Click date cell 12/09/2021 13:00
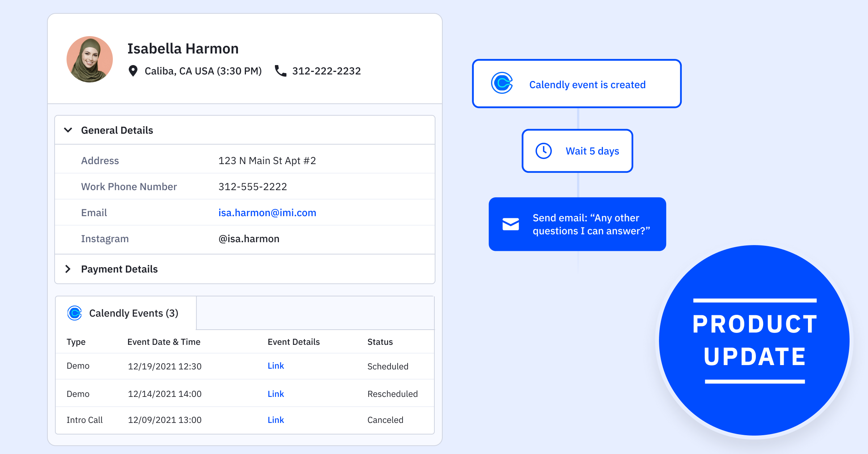Viewport: 868px width, 454px height. [x=165, y=420]
